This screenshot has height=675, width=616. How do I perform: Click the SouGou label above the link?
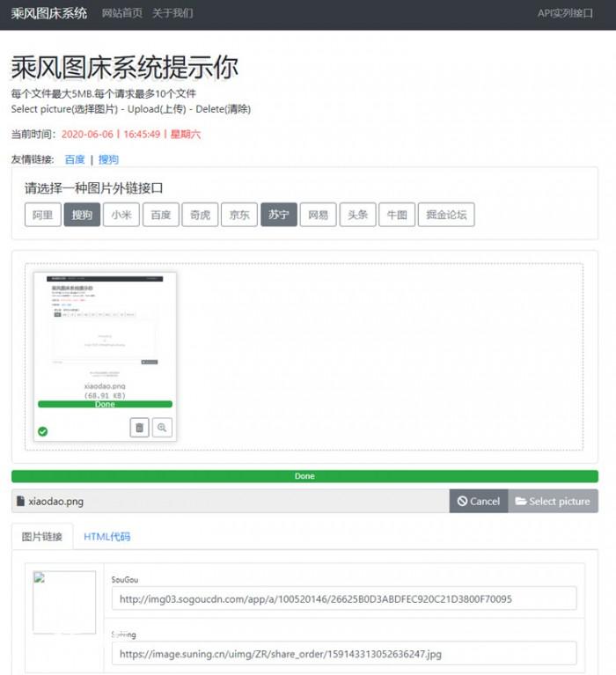point(125,579)
